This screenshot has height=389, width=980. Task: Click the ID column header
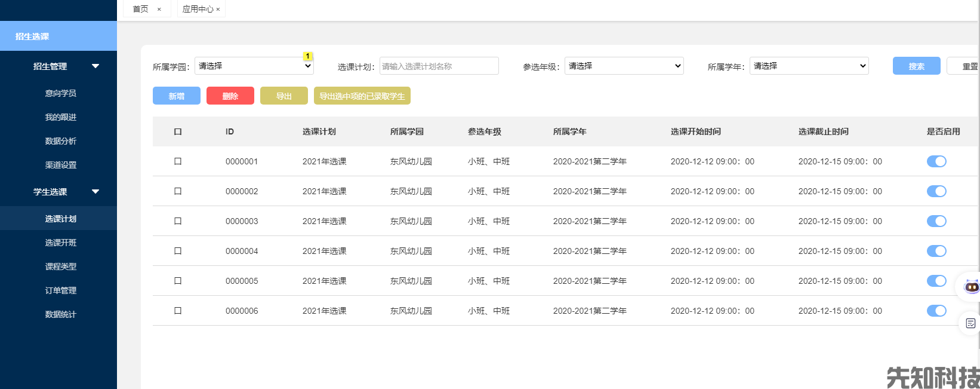(230, 131)
